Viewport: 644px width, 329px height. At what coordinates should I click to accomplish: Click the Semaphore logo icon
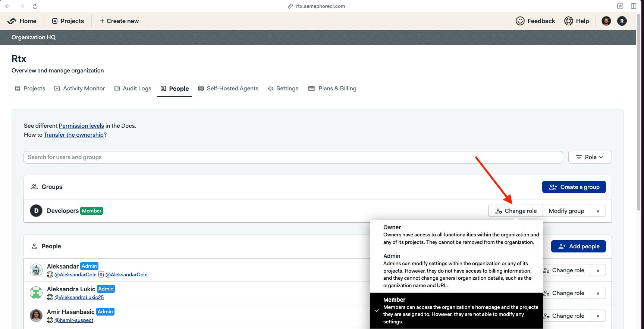pyautogui.click(x=12, y=21)
